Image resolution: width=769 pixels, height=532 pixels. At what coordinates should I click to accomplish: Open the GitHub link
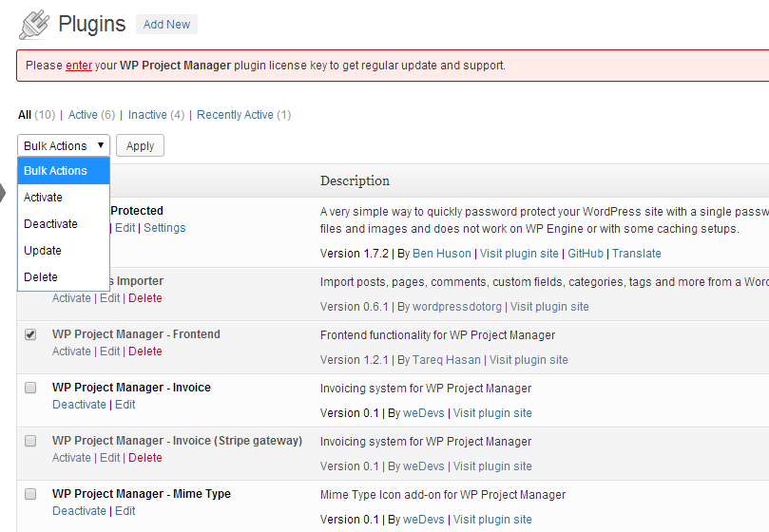click(x=586, y=254)
